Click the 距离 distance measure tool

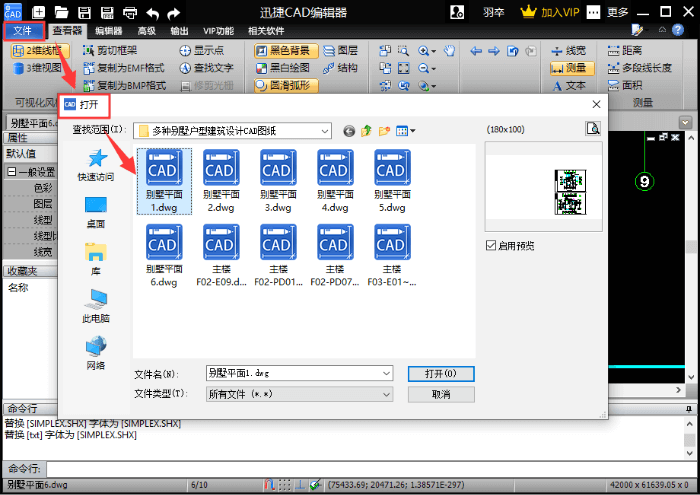[x=625, y=50]
